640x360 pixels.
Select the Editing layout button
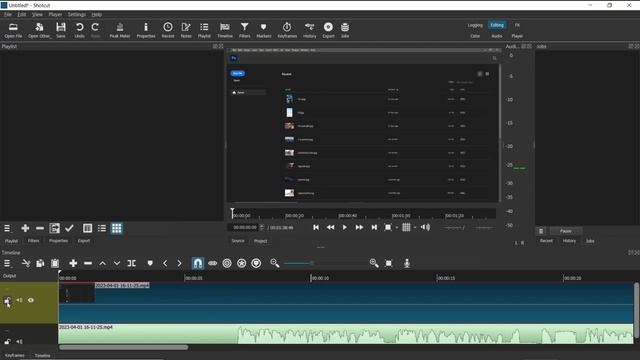coord(497,25)
